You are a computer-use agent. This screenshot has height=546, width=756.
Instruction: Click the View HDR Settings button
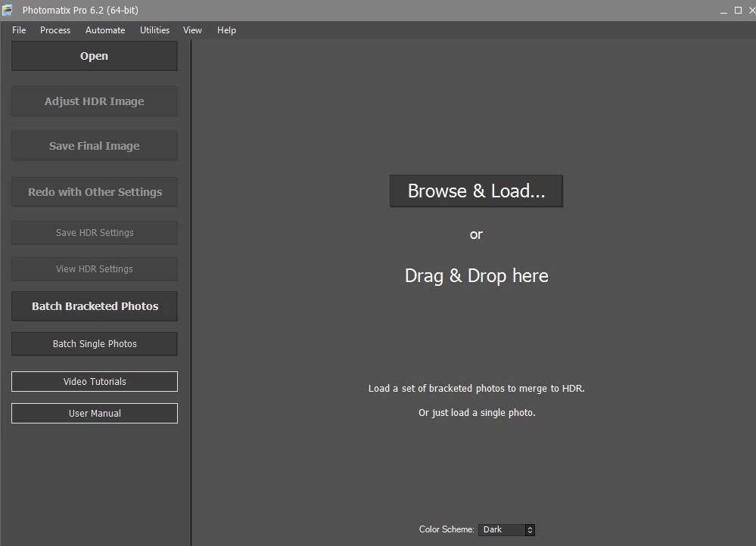pyautogui.click(x=95, y=269)
